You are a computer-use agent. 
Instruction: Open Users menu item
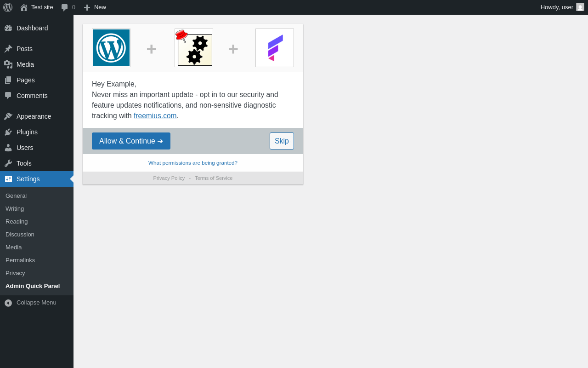click(x=25, y=148)
